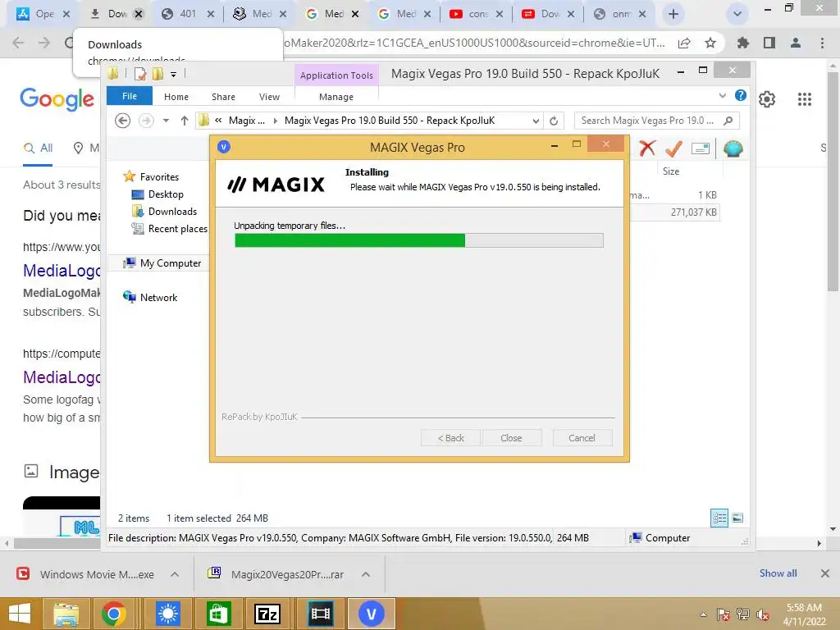
Task: Click the volume icon in system tray
Action: coord(764,614)
